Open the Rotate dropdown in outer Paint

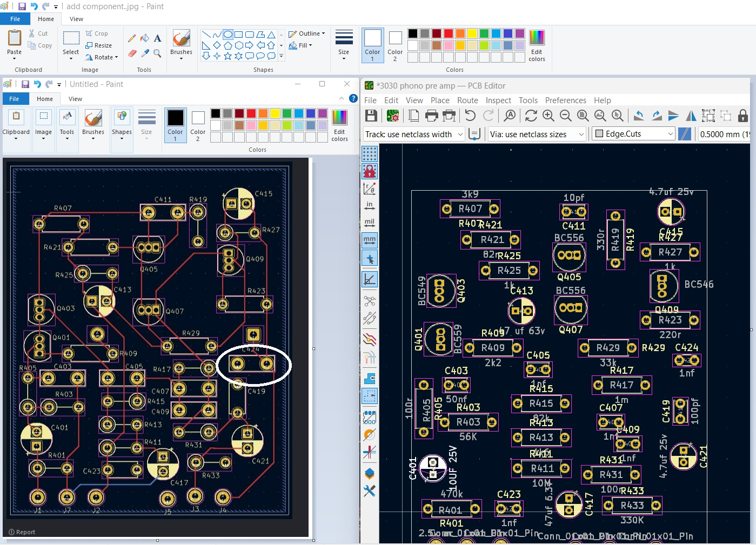click(x=102, y=57)
